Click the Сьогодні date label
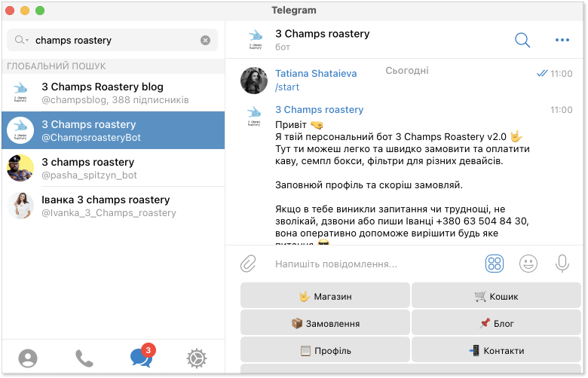The image size is (588, 378). click(407, 71)
